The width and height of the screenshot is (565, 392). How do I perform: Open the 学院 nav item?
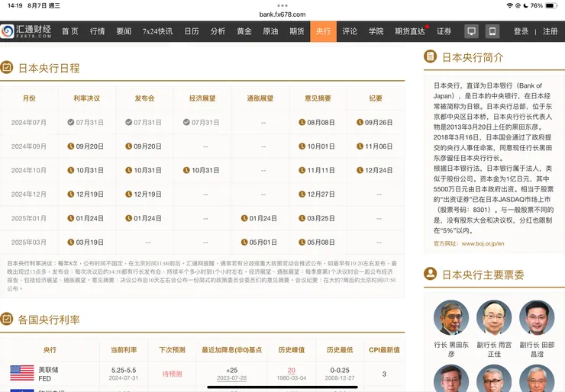[376, 31]
